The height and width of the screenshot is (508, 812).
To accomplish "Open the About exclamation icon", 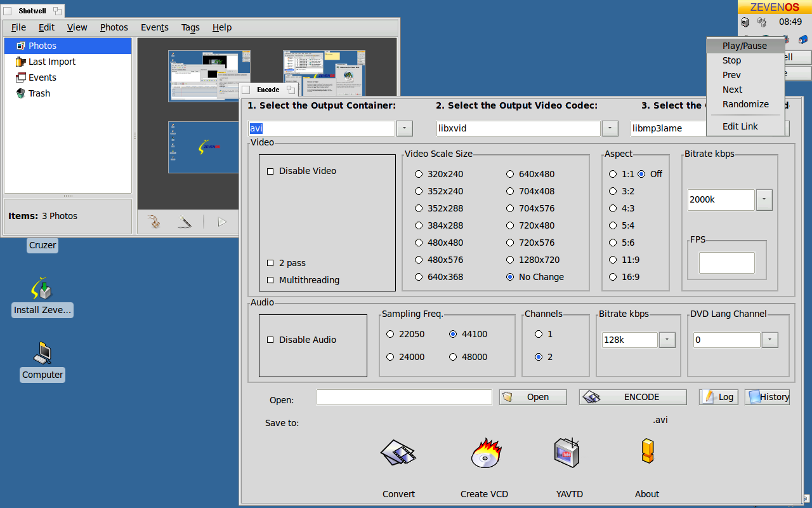I will click(x=646, y=452).
